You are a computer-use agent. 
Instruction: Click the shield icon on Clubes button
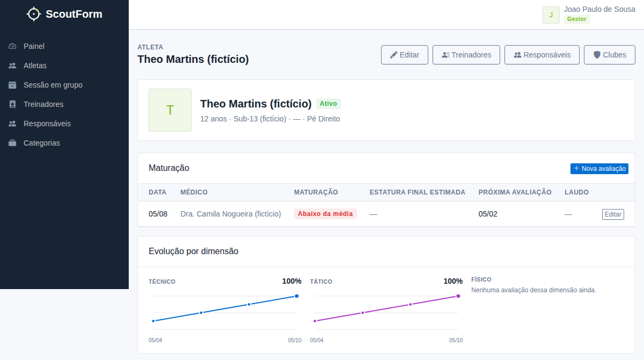click(597, 55)
